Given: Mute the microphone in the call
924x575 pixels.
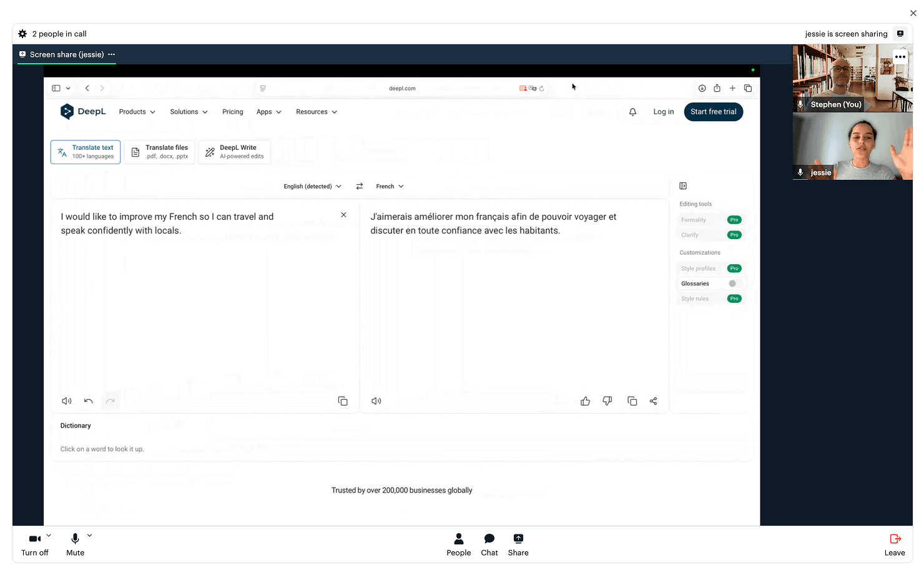Looking at the screenshot, I should (74, 544).
